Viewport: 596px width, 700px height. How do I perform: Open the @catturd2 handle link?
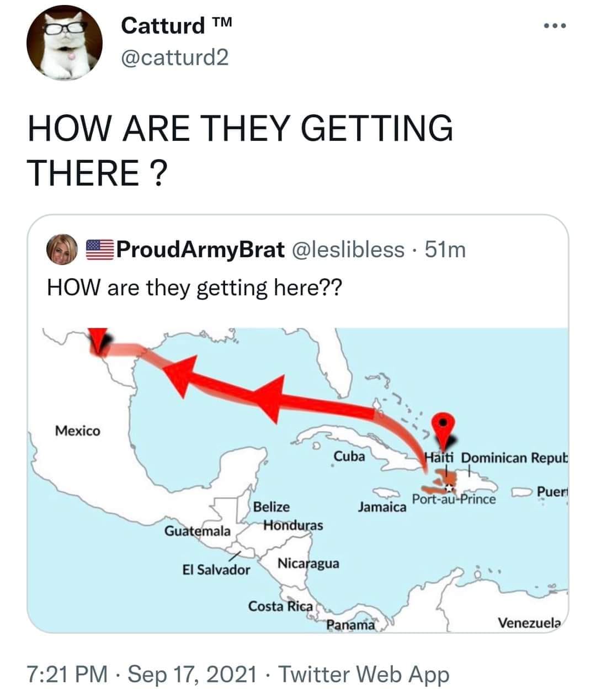174,57
